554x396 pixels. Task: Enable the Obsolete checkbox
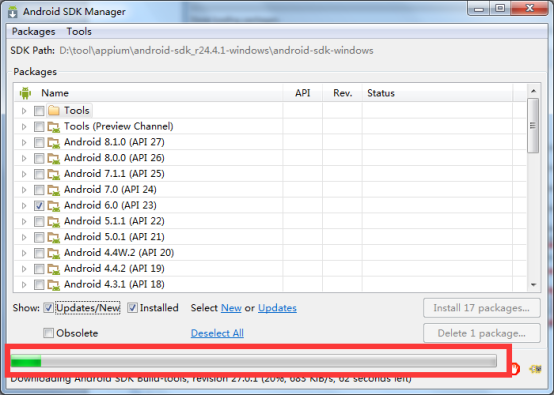[48, 333]
